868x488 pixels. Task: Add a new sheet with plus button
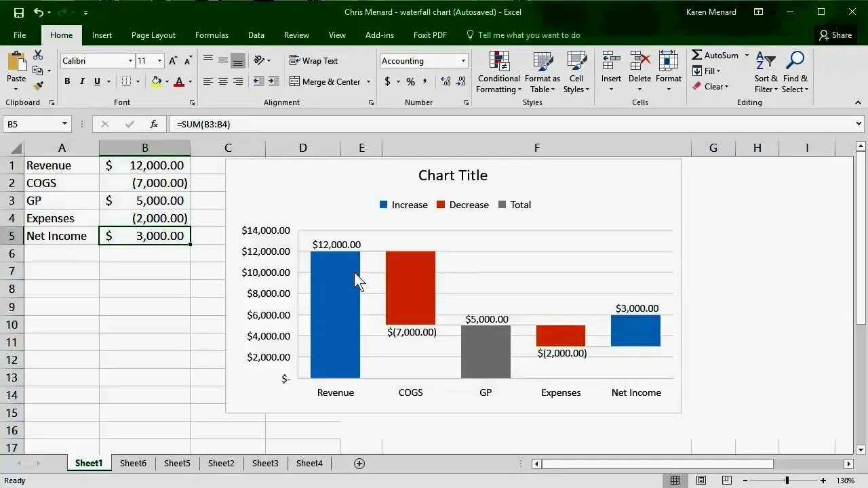pos(359,464)
